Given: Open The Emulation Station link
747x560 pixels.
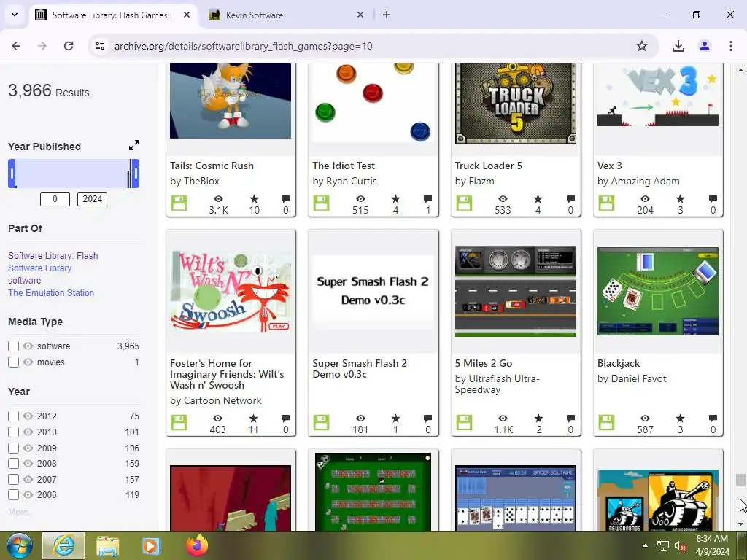Looking at the screenshot, I should pyautogui.click(x=51, y=293).
